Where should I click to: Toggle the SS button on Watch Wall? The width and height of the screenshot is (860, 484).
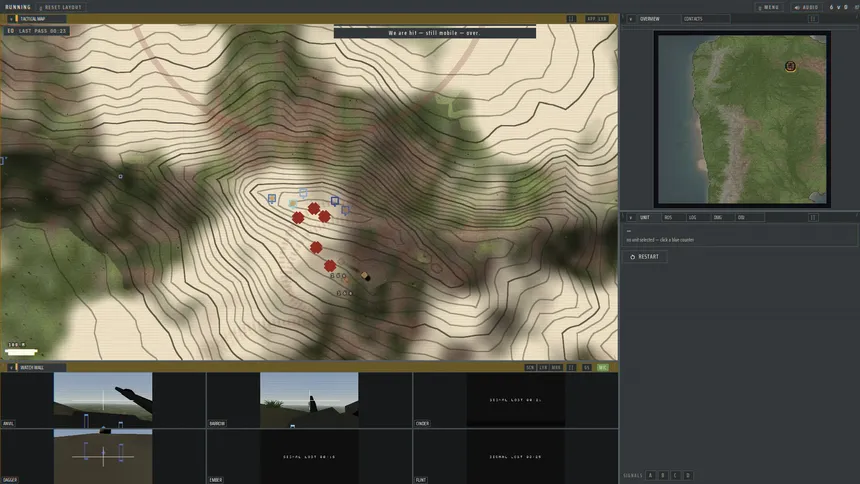click(586, 368)
